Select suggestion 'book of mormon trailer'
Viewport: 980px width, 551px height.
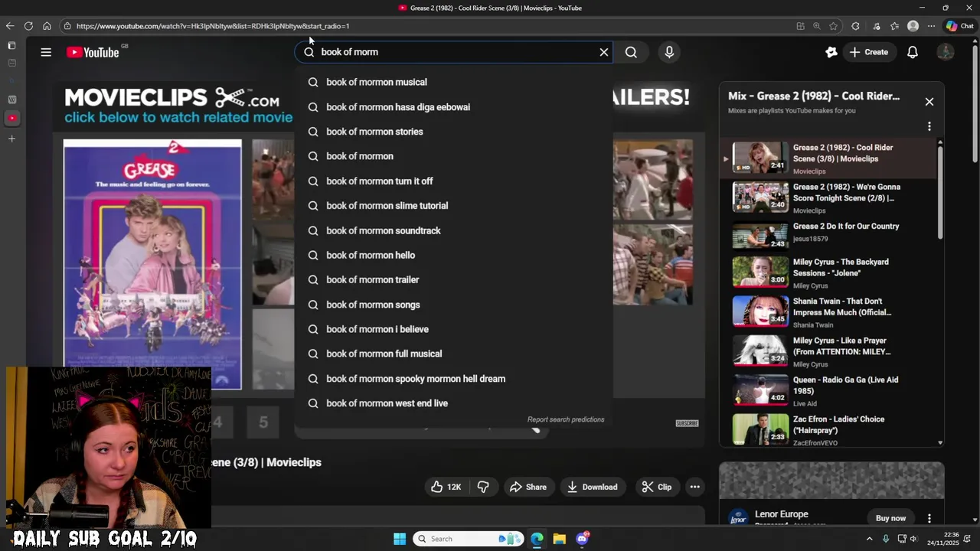[453, 280]
